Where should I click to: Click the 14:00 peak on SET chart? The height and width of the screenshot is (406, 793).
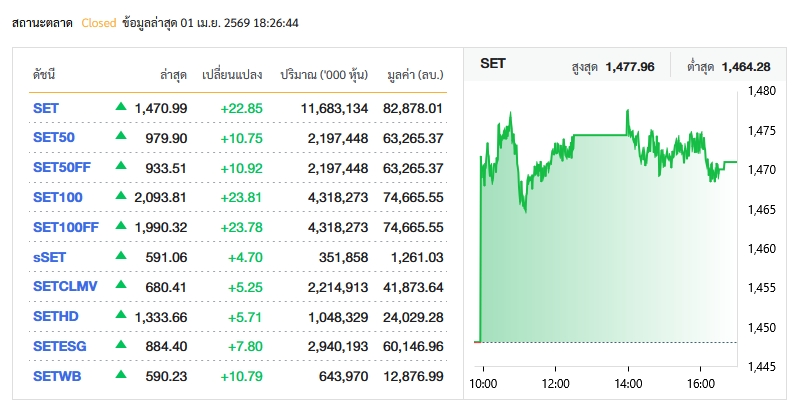627,111
